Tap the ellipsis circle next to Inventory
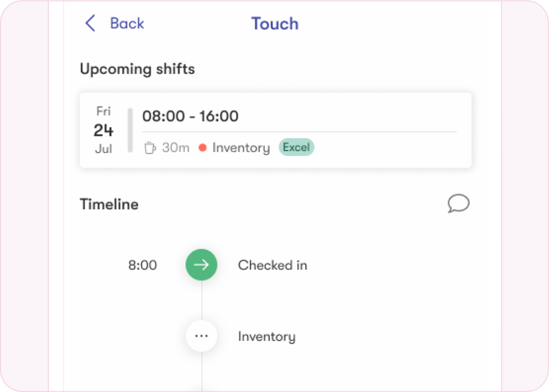The image size is (549, 392). coord(201,336)
